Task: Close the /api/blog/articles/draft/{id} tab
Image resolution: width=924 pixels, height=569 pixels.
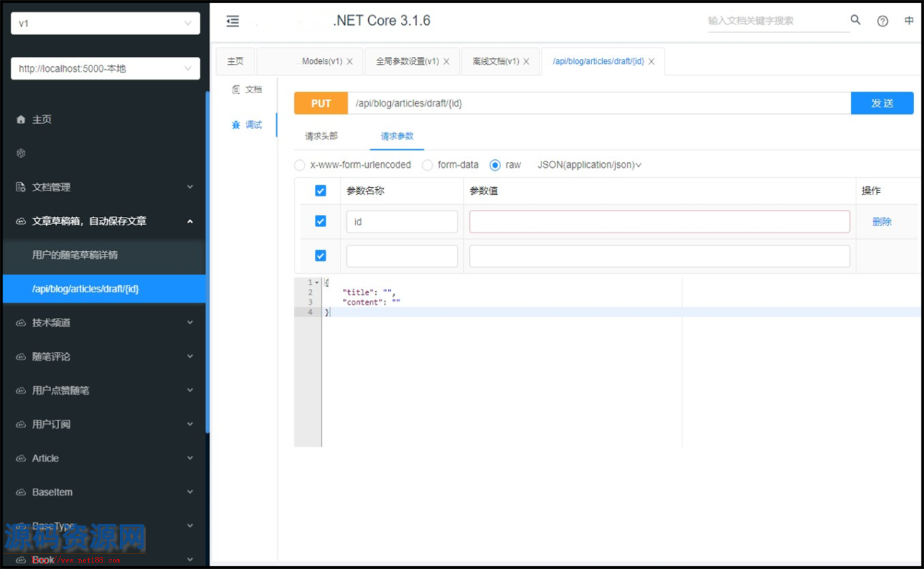Action: point(651,62)
